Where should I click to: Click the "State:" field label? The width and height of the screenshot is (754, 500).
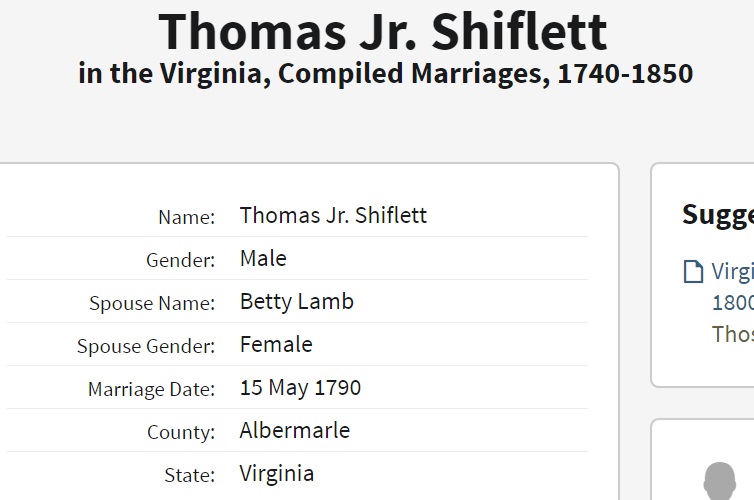pos(189,476)
